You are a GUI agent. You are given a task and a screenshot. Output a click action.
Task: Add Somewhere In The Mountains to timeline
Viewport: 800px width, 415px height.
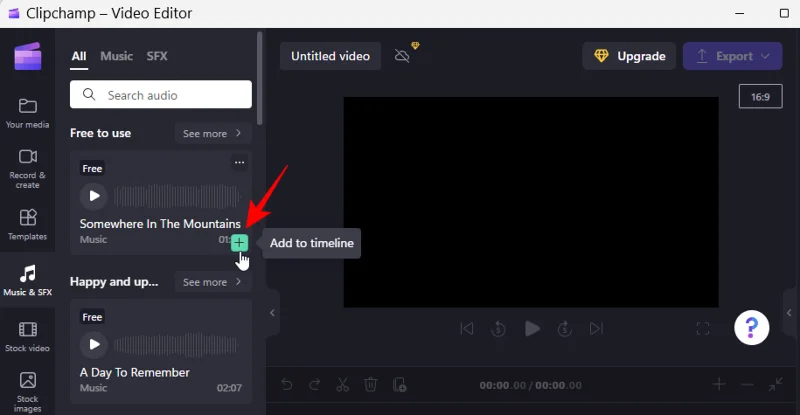(x=239, y=243)
